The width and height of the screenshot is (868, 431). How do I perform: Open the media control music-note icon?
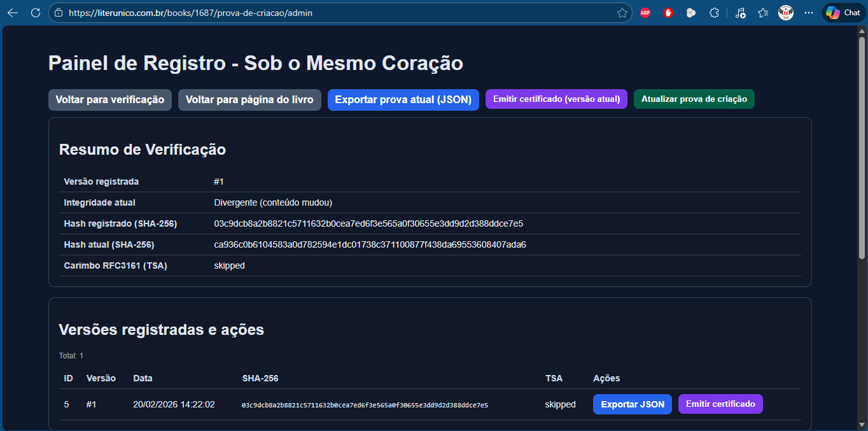(x=740, y=13)
